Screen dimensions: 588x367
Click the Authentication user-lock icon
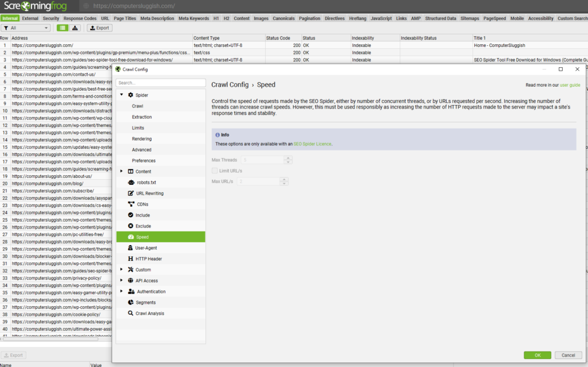[x=131, y=291]
